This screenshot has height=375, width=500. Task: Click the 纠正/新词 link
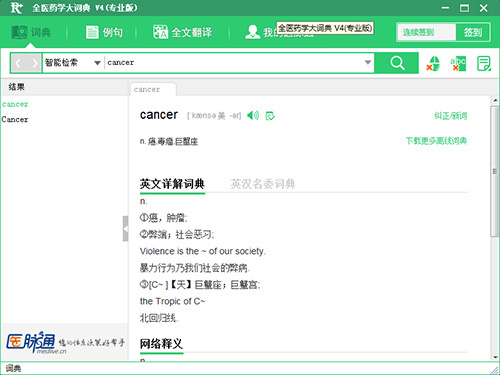click(450, 116)
